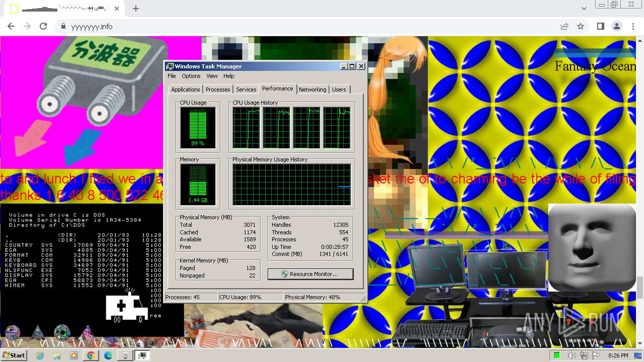The width and height of the screenshot is (644, 362).
Task: Open Windows Explorer folder on taskbar
Action: pos(57,355)
